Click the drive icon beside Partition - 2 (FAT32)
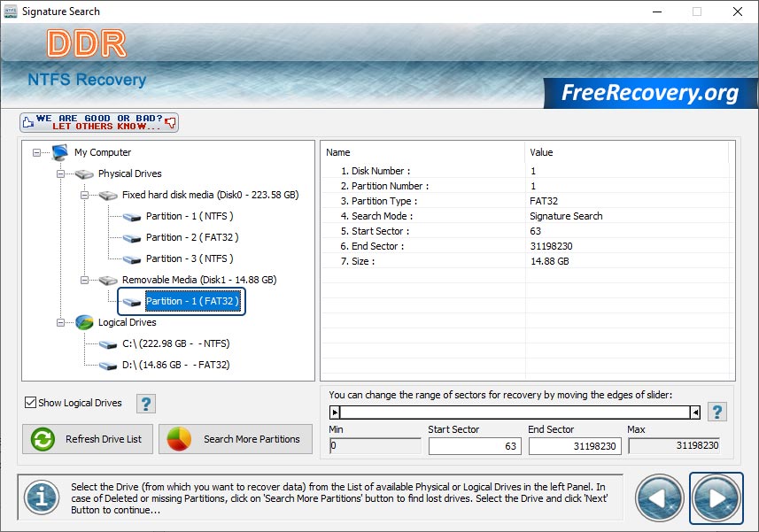The image size is (759, 532). coord(132,238)
